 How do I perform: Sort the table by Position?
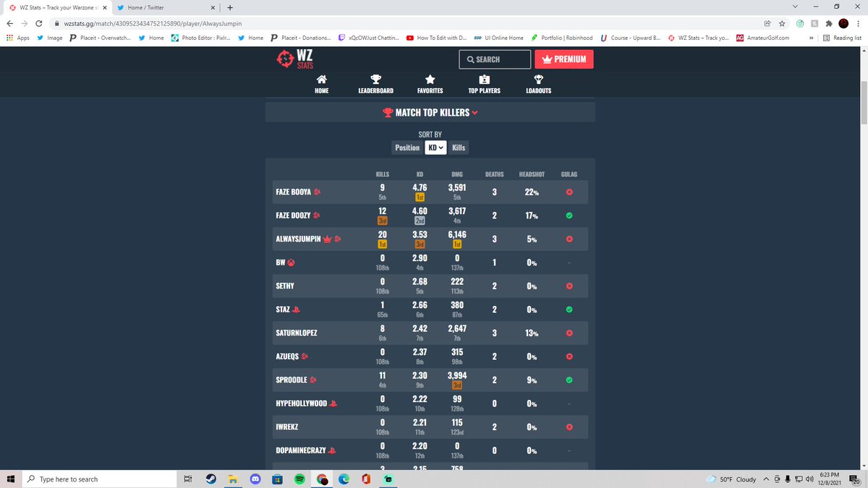(x=407, y=147)
